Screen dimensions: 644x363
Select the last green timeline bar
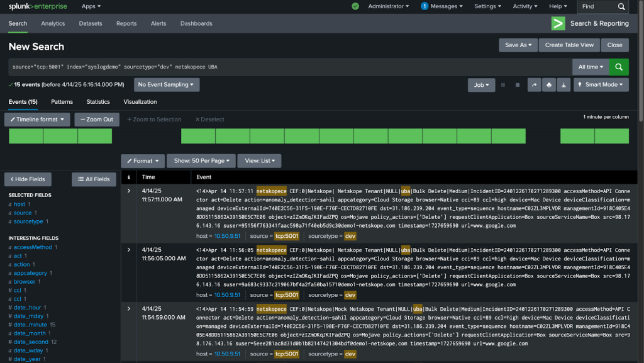pyautogui.click(x=612, y=136)
